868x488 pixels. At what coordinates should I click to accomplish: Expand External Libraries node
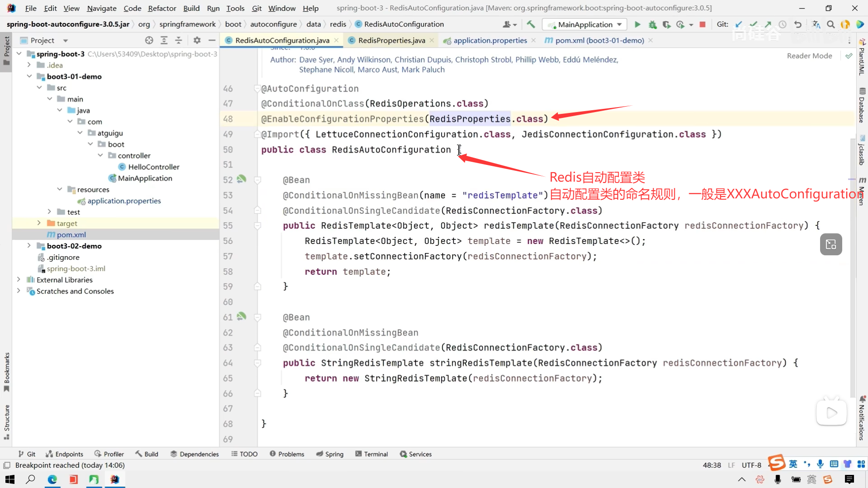(19, 280)
